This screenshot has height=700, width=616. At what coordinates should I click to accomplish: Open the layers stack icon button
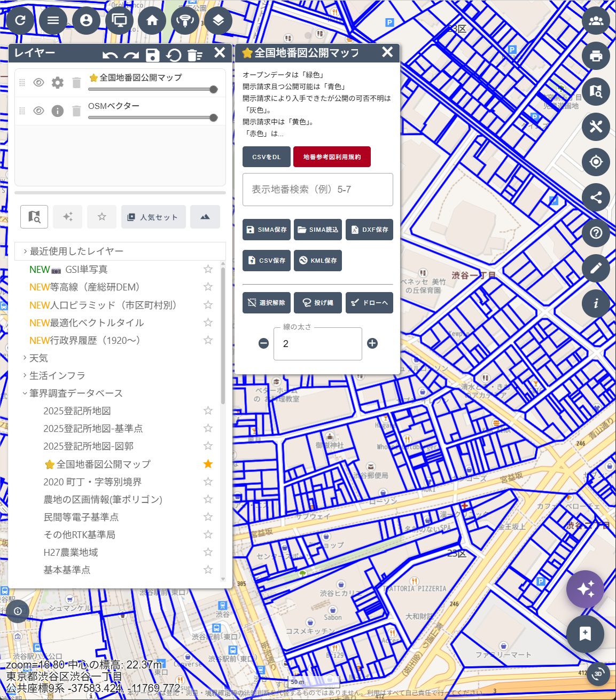click(218, 20)
